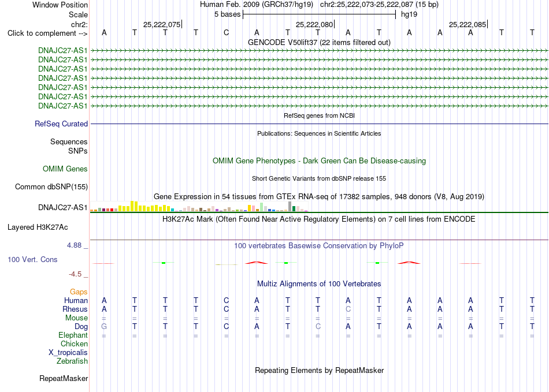The image size is (549, 392).
Task: Click the X_tropicalis species label
Action: click(68, 353)
